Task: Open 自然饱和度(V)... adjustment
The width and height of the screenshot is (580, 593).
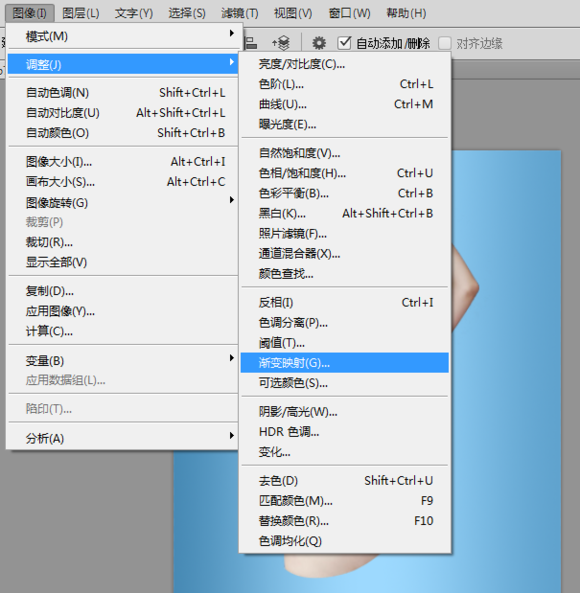Action: pyautogui.click(x=344, y=153)
